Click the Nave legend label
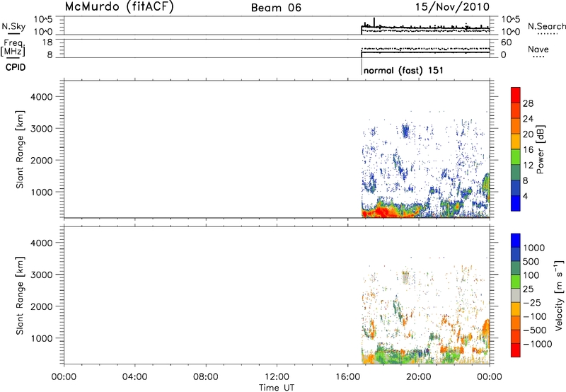 pyautogui.click(x=538, y=50)
